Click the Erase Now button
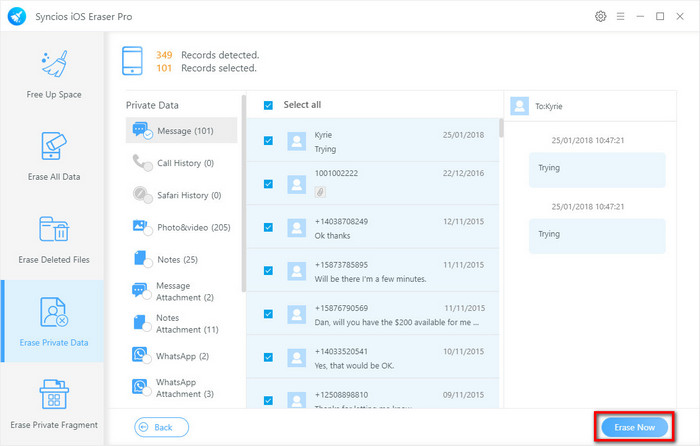 (x=634, y=427)
